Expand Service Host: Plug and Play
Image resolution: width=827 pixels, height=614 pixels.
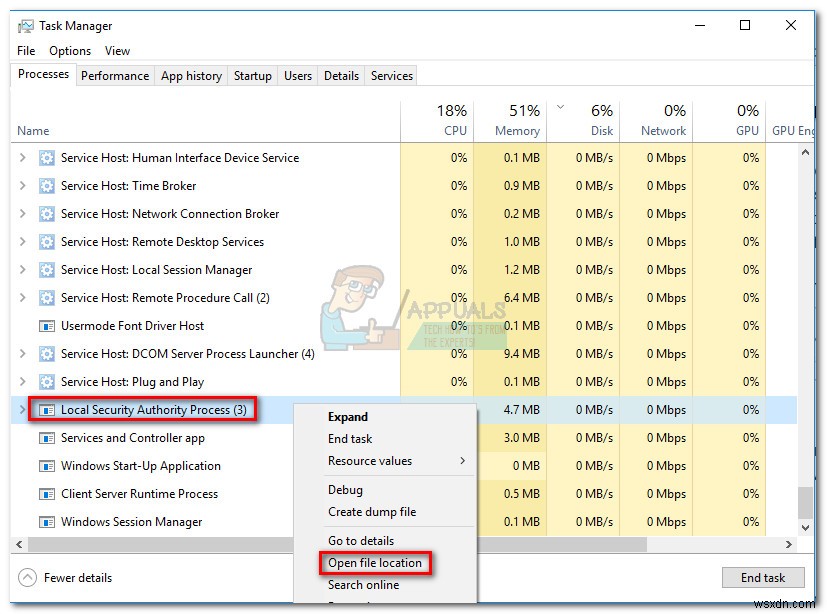click(23, 381)
